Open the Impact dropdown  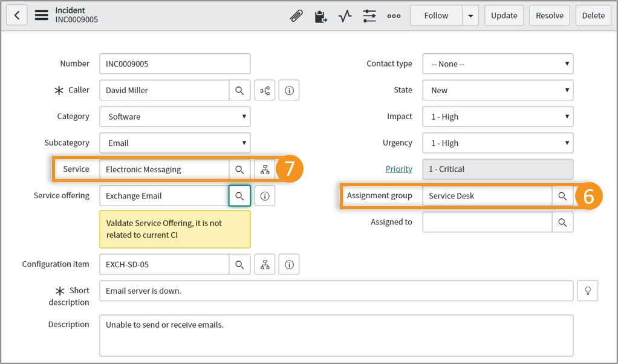(x=498, y=117)
